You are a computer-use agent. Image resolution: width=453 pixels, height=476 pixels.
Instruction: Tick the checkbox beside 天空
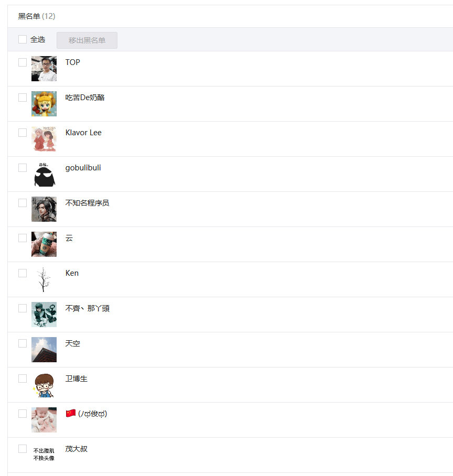(23, 343)
